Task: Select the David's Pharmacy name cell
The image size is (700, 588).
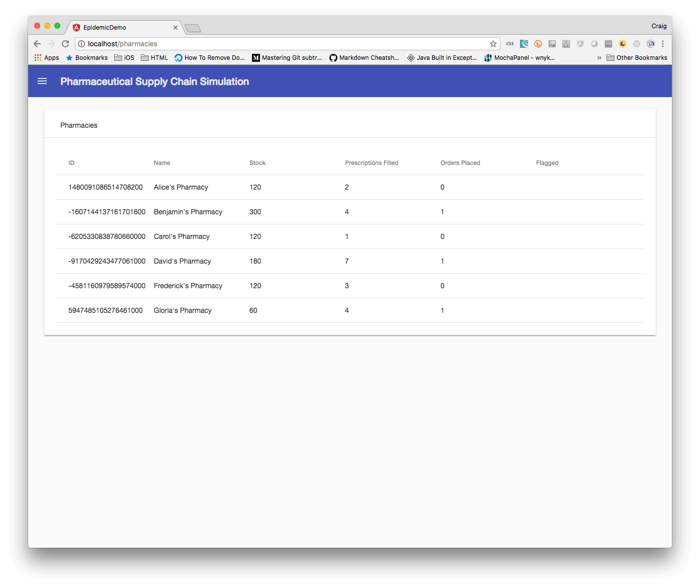Action: [x=183, y=261]
